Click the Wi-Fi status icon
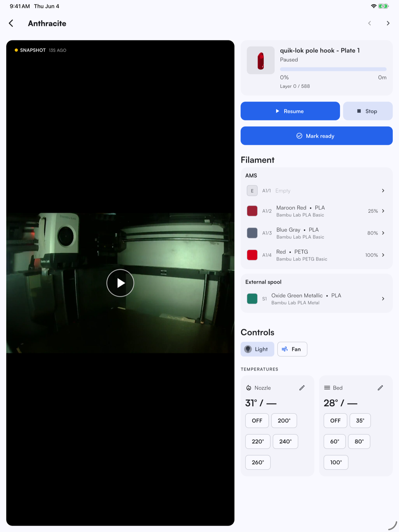 (373, 6)
